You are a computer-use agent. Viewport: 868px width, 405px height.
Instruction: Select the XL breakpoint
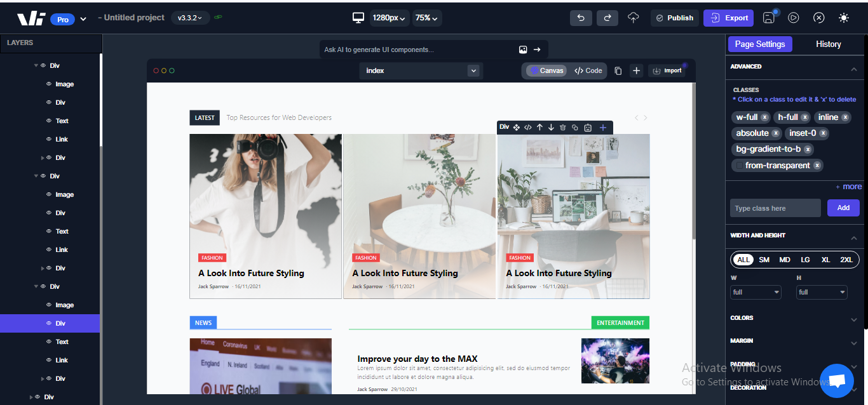pos(825,260)
